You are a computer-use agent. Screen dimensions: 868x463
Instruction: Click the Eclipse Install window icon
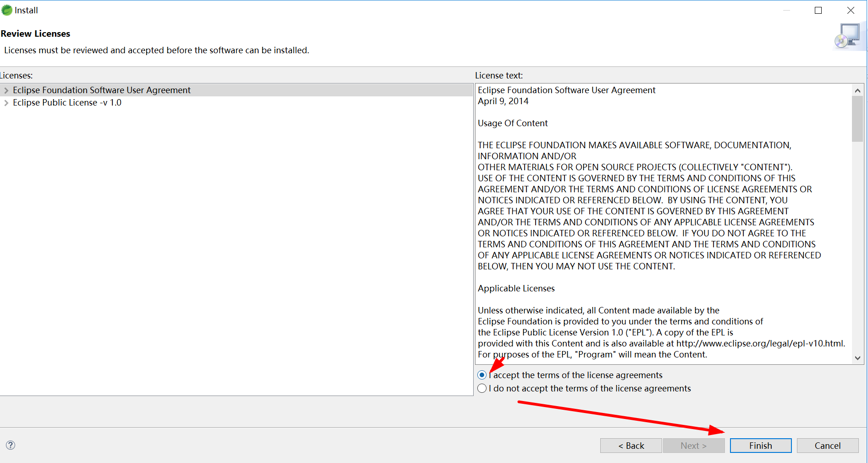coord(7,10)
